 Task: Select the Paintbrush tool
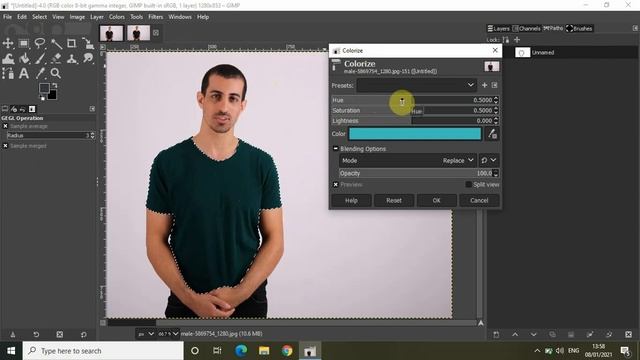(40, 58)
